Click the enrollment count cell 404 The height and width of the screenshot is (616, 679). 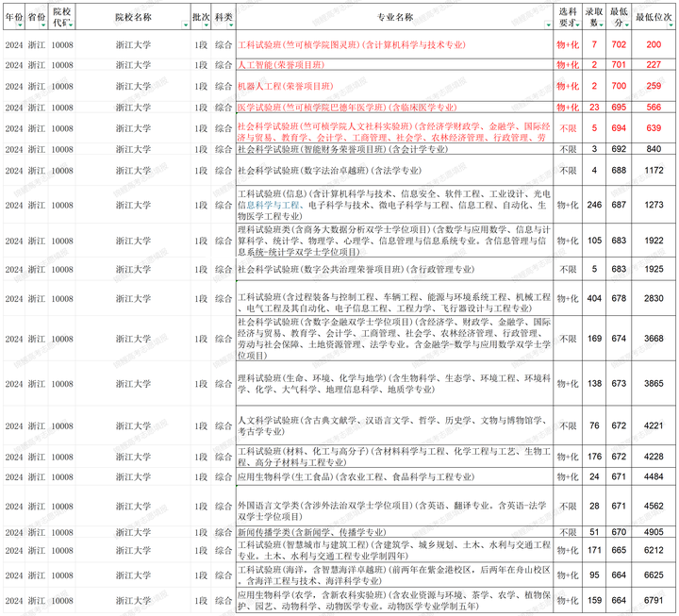tap(594, 298)
